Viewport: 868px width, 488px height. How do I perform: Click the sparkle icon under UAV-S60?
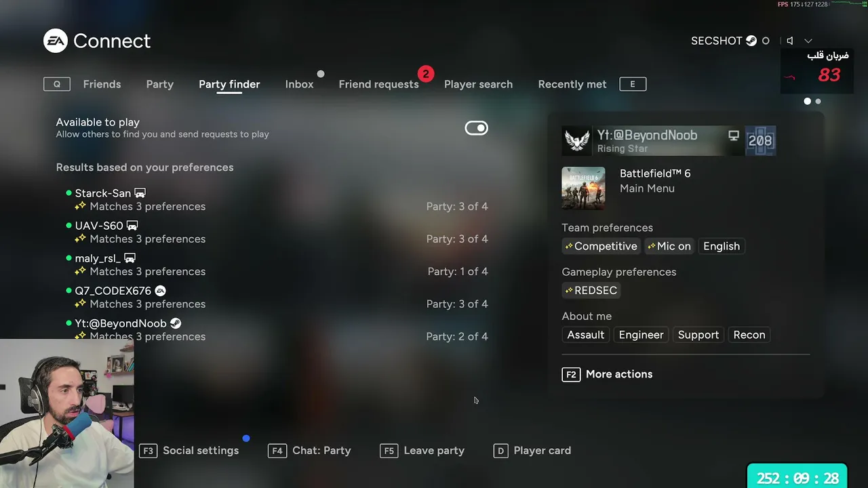pos(81,239)
